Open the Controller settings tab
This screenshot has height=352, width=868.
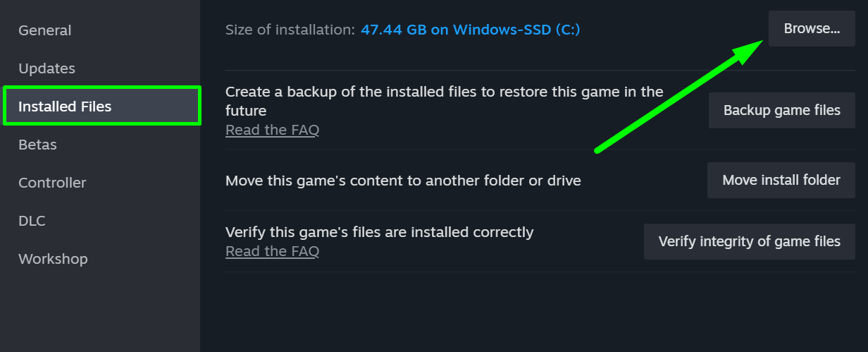point(52,183)
